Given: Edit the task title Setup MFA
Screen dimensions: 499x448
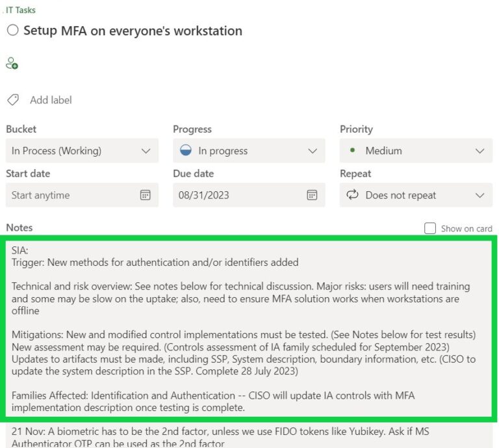Looking at the screenshot, I should [133, 31].
